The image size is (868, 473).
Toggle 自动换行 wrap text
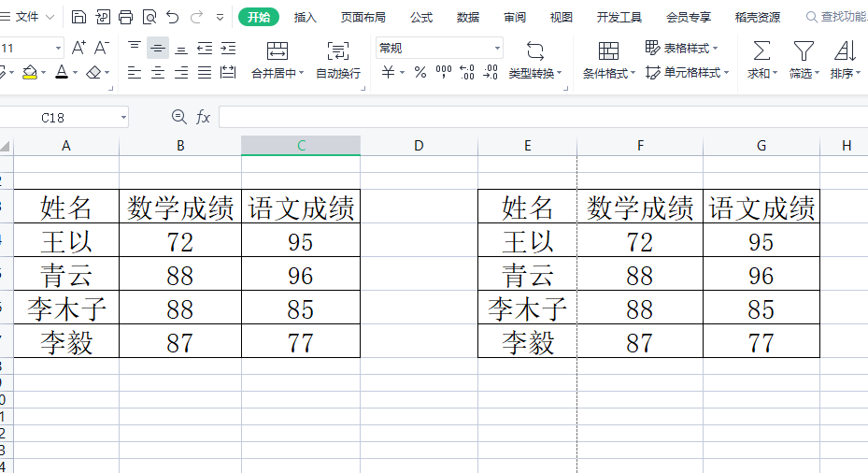coord(337,60)
